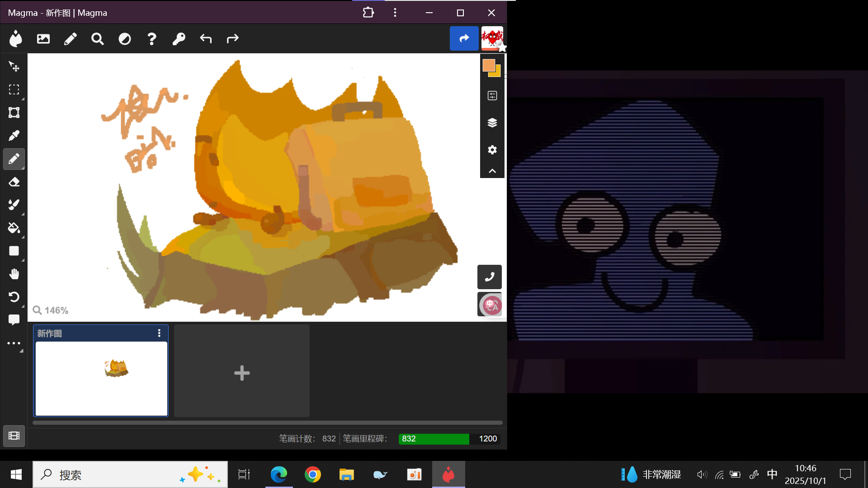
Task: Click the Undo arrow in top toolbar
Action: point(206,39)
